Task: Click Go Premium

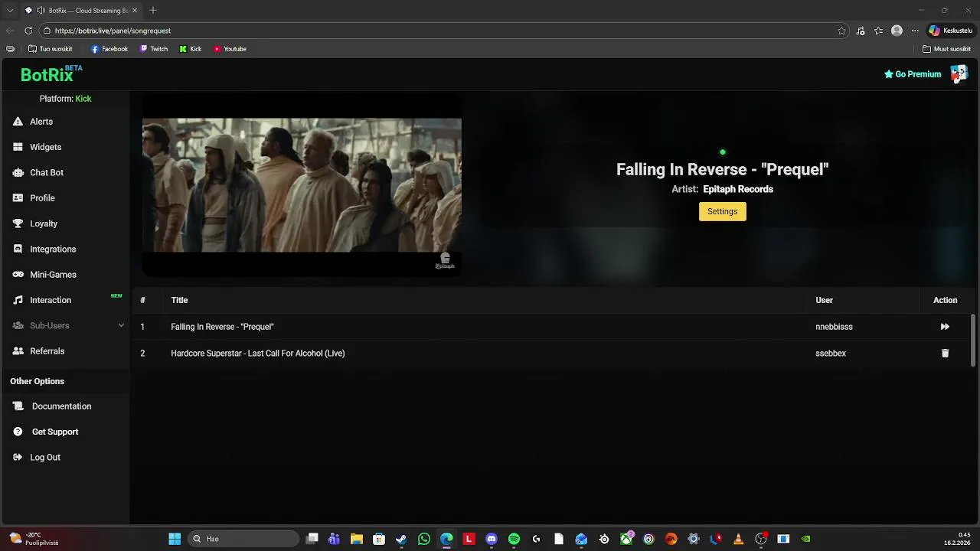Action: tap(913, 74)
